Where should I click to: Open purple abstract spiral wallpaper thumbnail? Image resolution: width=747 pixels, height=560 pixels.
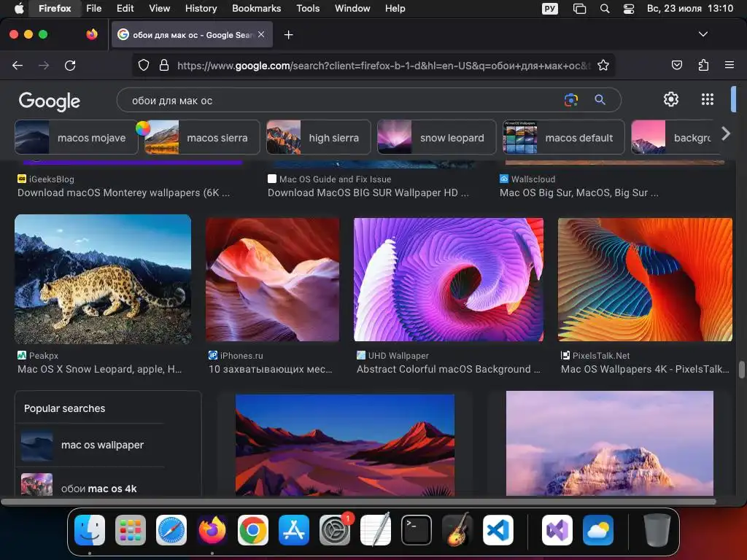pos(449,279)
